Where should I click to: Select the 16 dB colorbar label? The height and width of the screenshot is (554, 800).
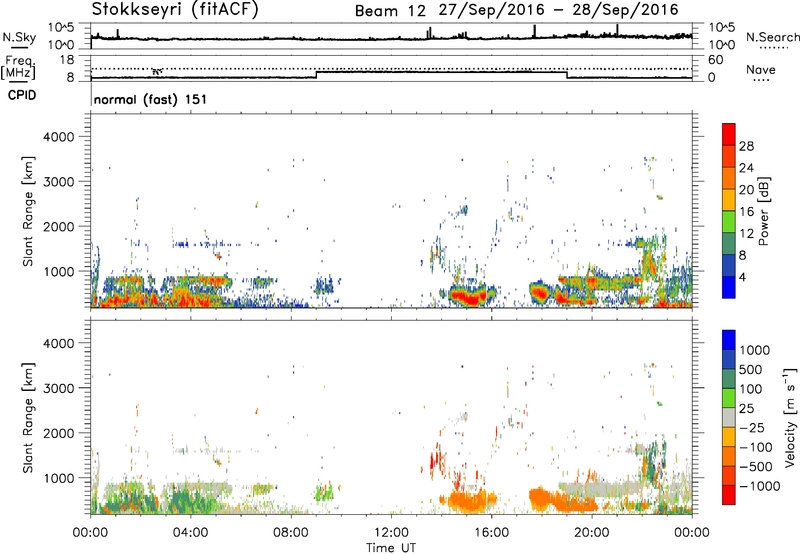[746, 212]
